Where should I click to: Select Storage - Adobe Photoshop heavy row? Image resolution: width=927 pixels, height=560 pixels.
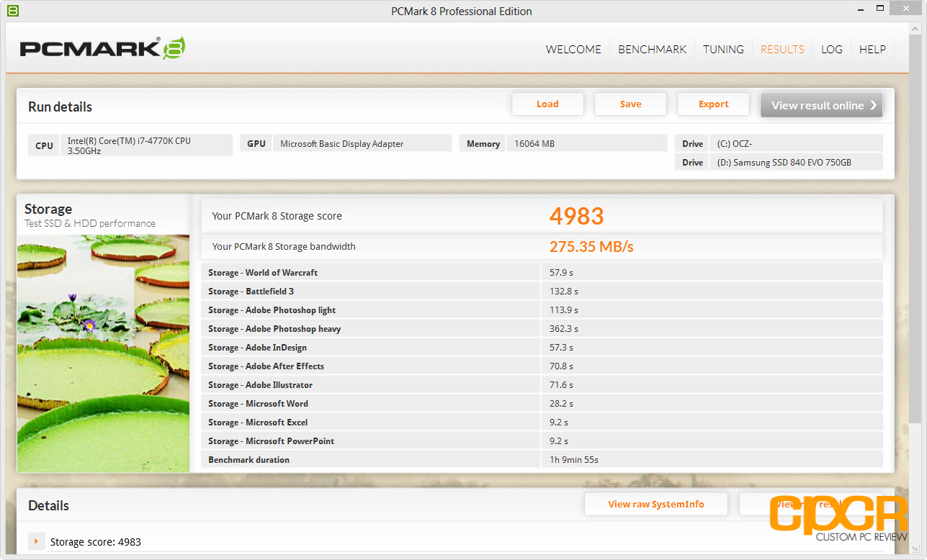tap(542, 328)
